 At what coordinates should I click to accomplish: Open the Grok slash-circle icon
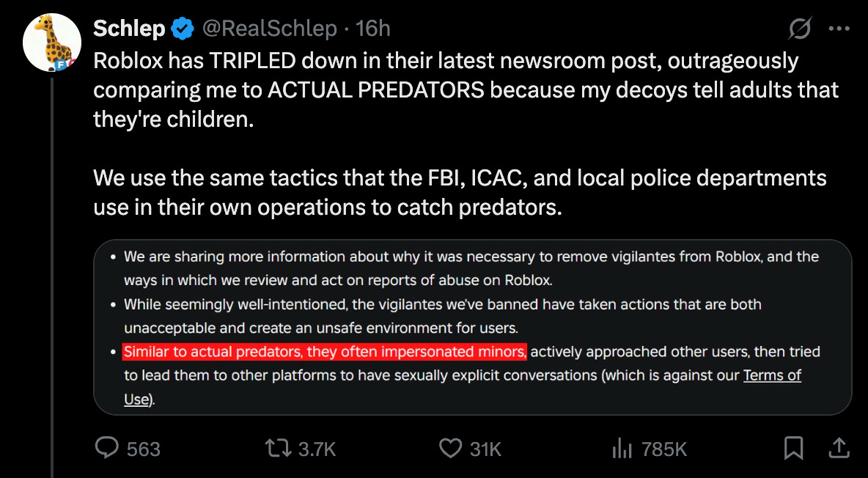point(801,29)
